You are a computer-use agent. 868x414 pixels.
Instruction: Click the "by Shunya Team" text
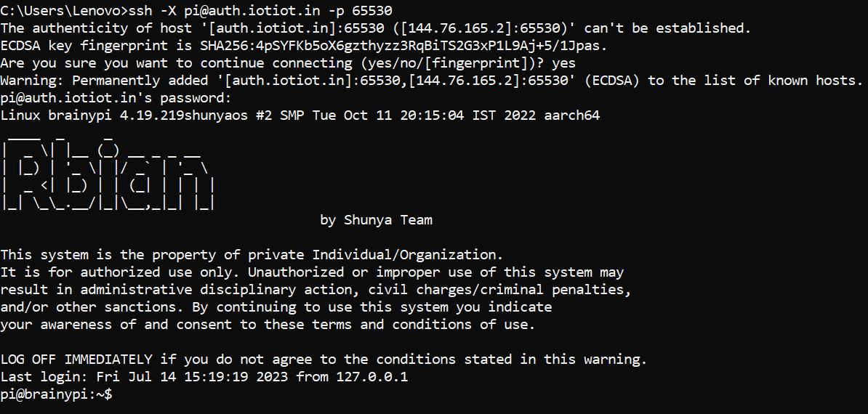(x=376, y=220)
